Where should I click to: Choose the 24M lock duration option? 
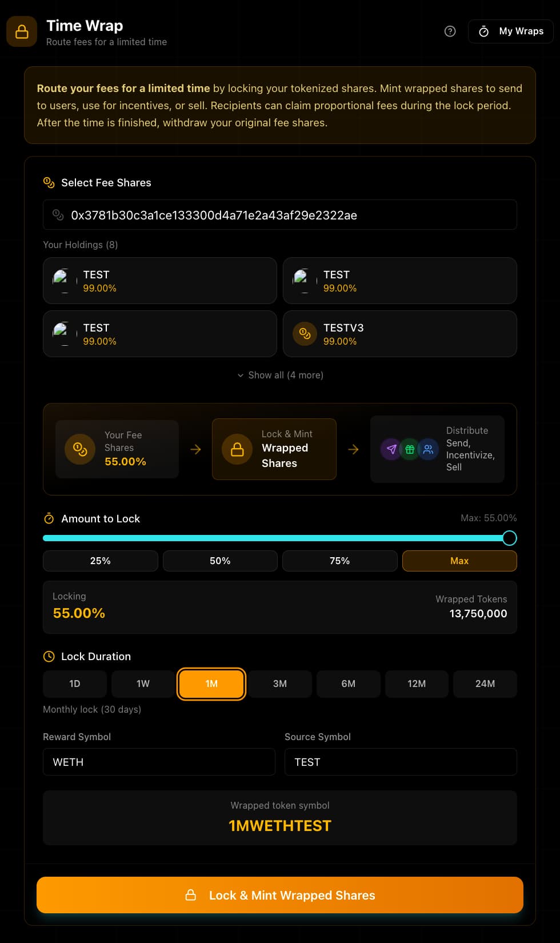pyautogui.click(x=485, y=684)
